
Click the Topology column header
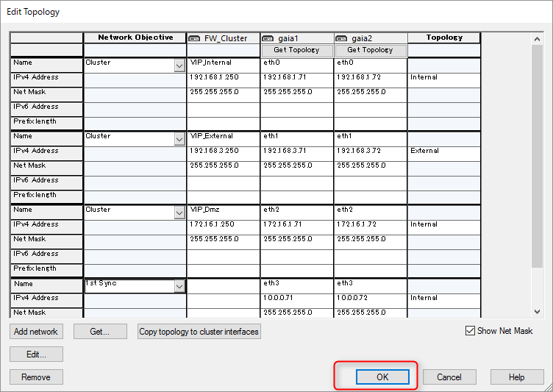[x=444, y=38]
